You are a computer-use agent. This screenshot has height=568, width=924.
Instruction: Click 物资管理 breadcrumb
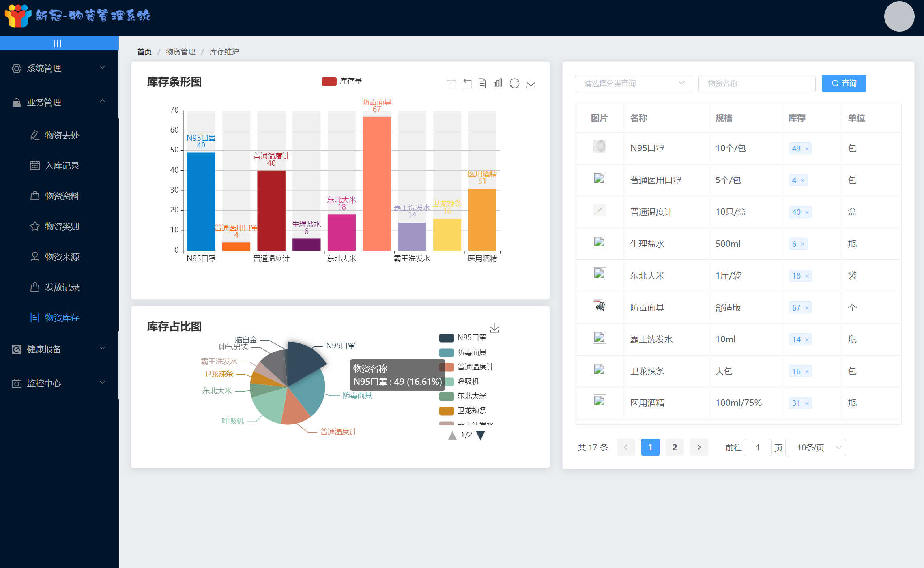coord(181,52)
